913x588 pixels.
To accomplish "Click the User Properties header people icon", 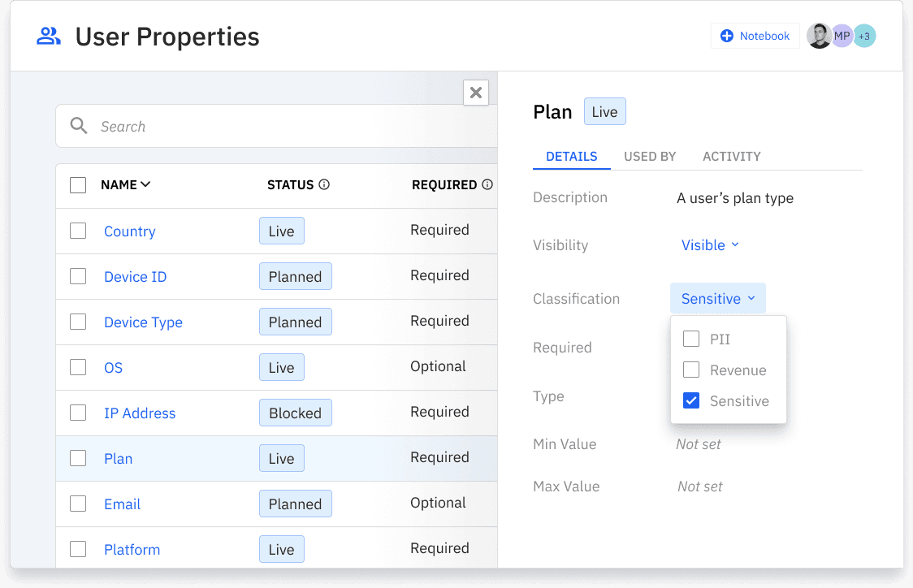I will (48, 36).
